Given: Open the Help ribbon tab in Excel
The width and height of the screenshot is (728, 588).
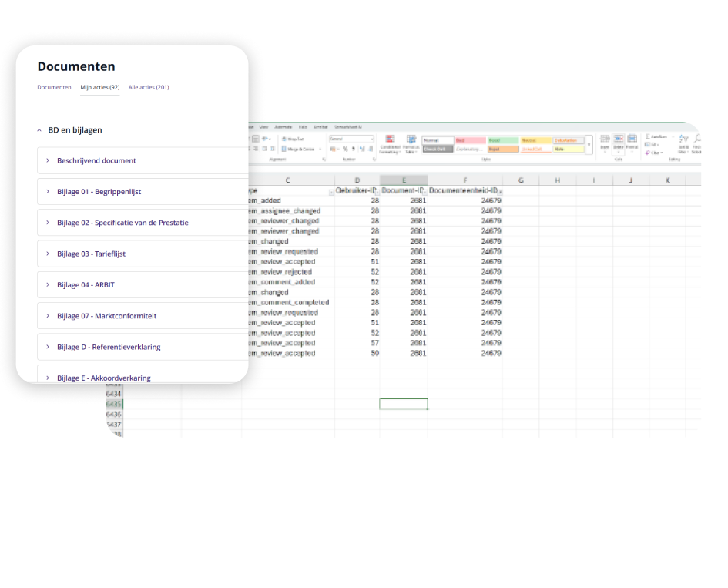Looking at the screenshot, I should point(303,127).
